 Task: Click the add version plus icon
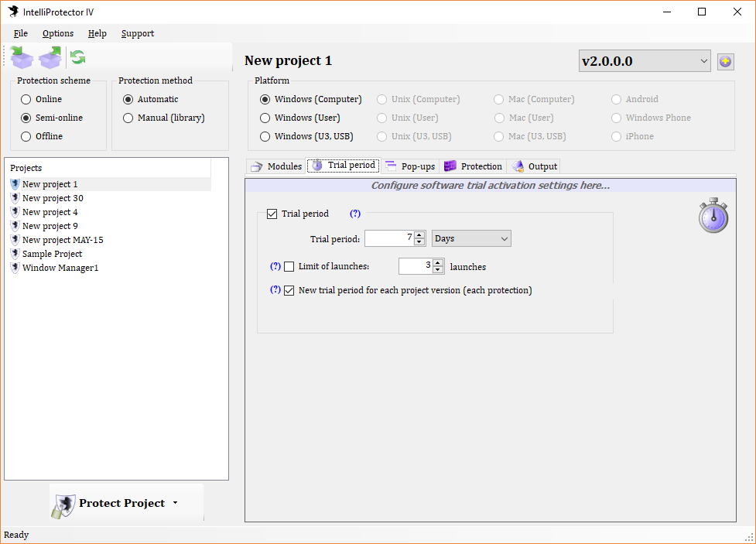pyautogui.click(x=725, y=61)
